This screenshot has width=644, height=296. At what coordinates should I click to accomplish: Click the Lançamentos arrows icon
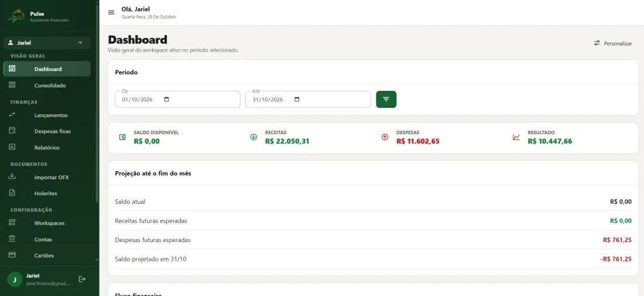click(12, 115)
